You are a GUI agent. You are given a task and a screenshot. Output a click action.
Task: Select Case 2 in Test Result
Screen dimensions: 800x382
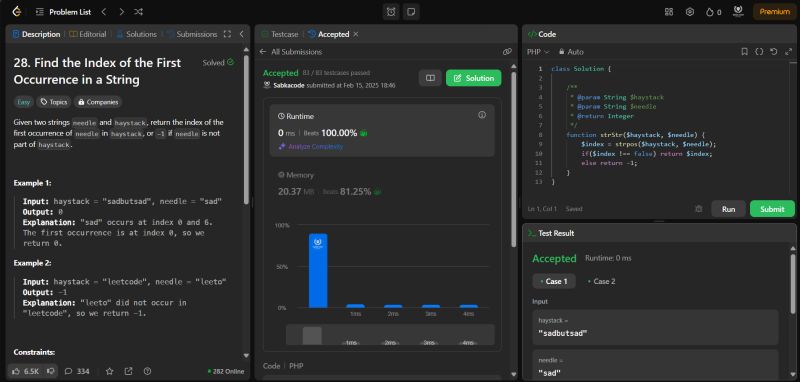[x=601, y=281]
